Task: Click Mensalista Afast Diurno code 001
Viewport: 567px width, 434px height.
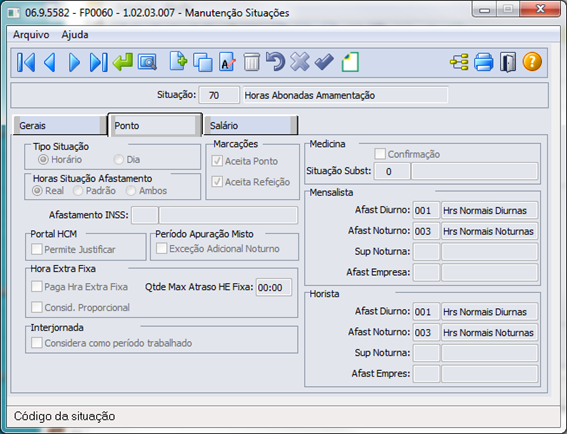Action: [x=426, y=210]
